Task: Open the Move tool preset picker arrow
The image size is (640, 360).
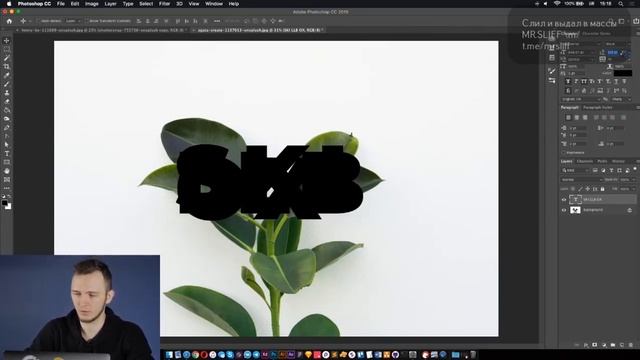Action: coord(30,21)
